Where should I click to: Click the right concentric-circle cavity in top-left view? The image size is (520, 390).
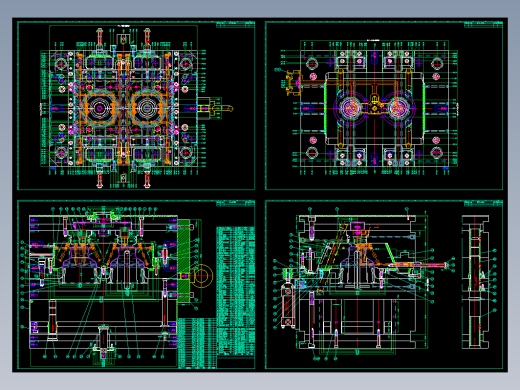pos(147,108)
